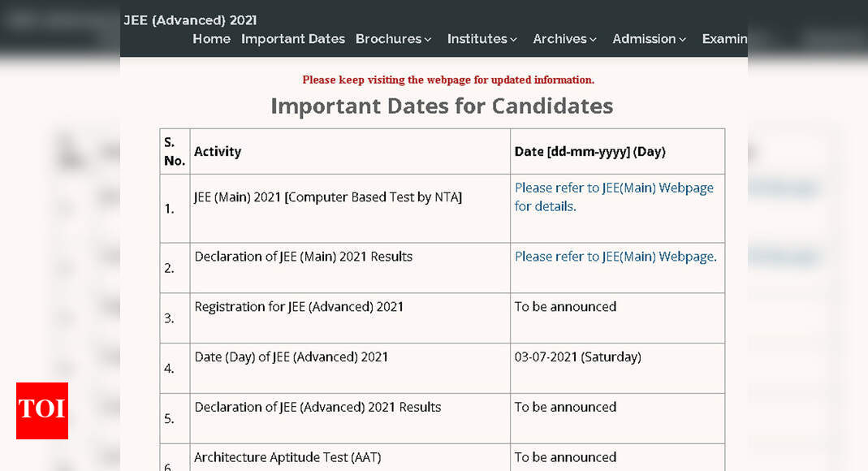Click the red updated information notice
868x471 pixels.
click(448, 80)
